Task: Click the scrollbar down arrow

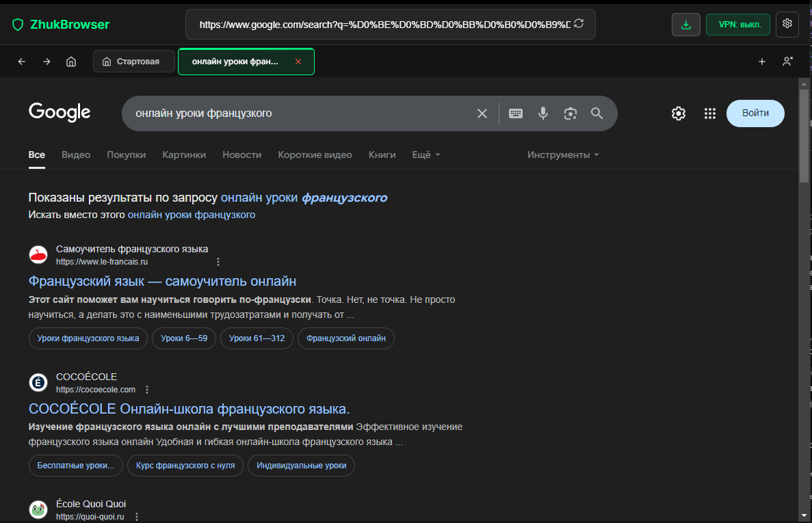Action: pyautogui.click(x=804, y=515)
